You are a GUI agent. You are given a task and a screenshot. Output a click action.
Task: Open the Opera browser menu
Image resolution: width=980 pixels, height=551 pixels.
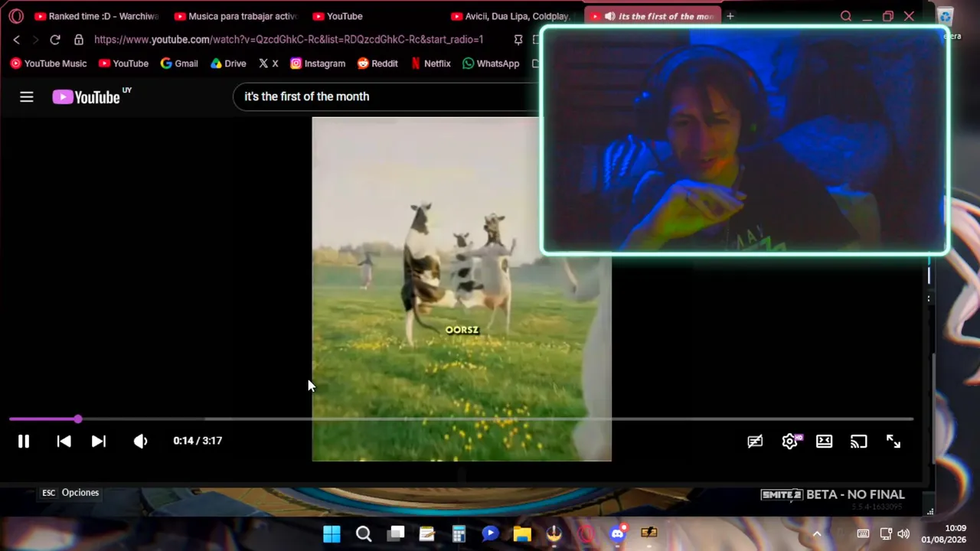click(x=16, y=16)
